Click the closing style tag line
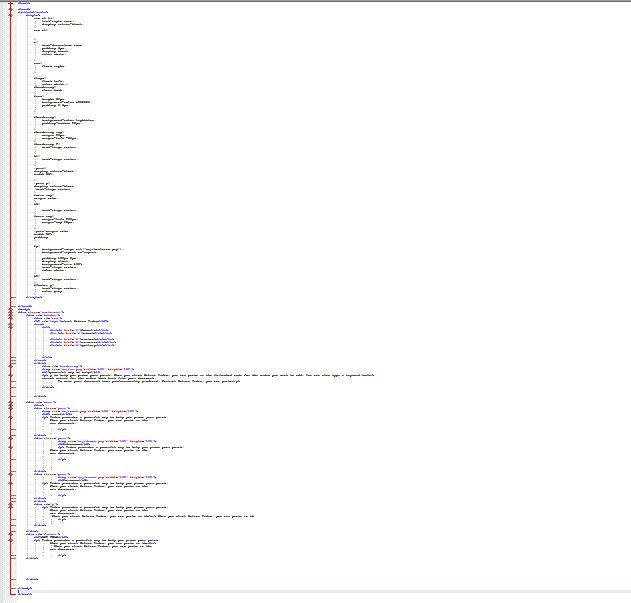 click(x=34, y=297)
